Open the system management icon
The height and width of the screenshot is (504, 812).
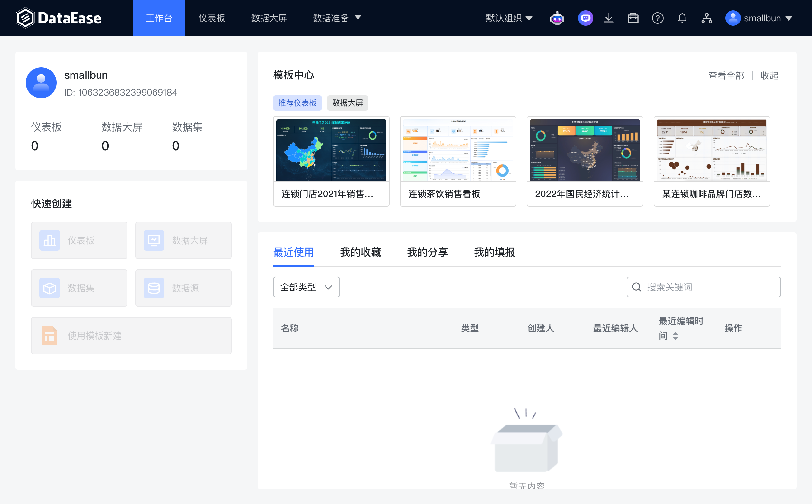707,18
